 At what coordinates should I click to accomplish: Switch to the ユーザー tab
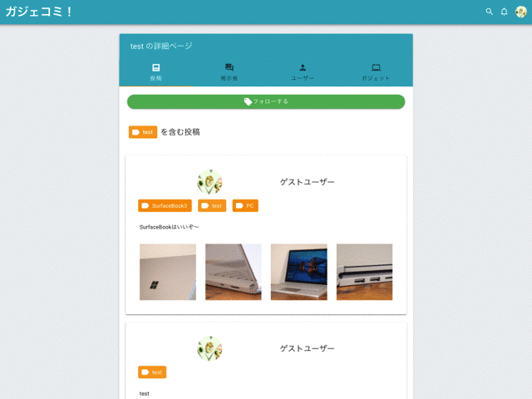pos(303,72)
